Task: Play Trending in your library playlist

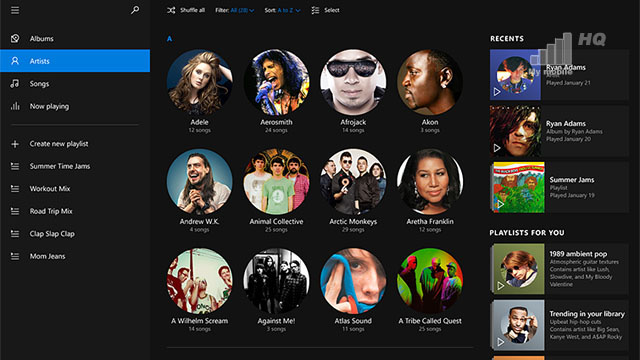Action: (500, 342)
